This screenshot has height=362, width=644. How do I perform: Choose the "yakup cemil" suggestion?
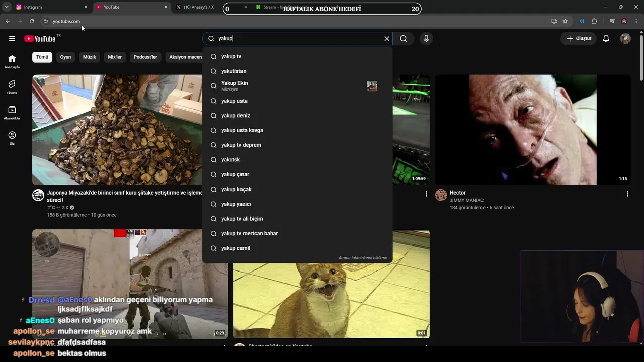(297, 248)
